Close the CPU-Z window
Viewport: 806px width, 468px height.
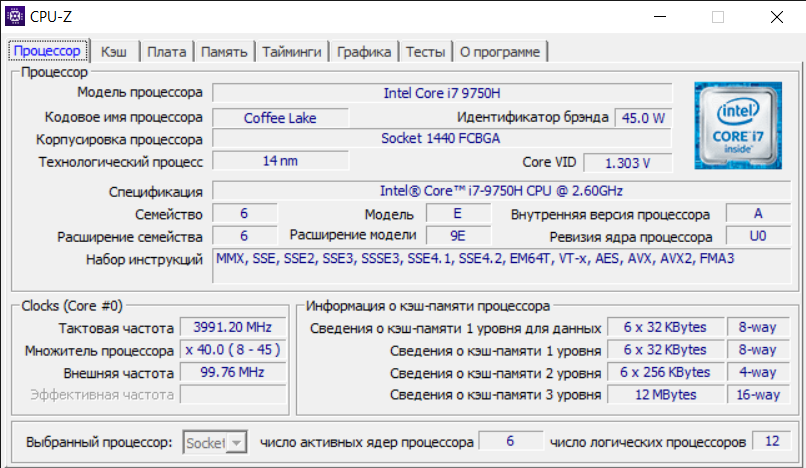[777, 16]
